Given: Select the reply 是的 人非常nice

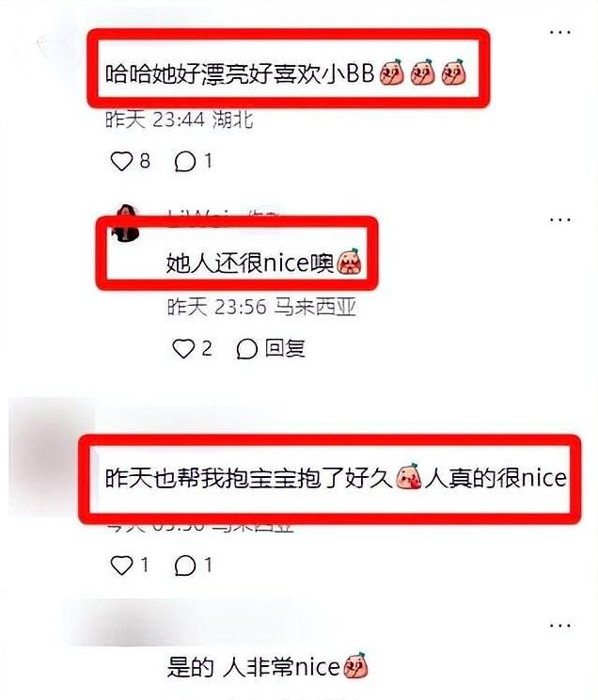Looking at the screenshot, I should pyautogui.click(x=268, y=666).
